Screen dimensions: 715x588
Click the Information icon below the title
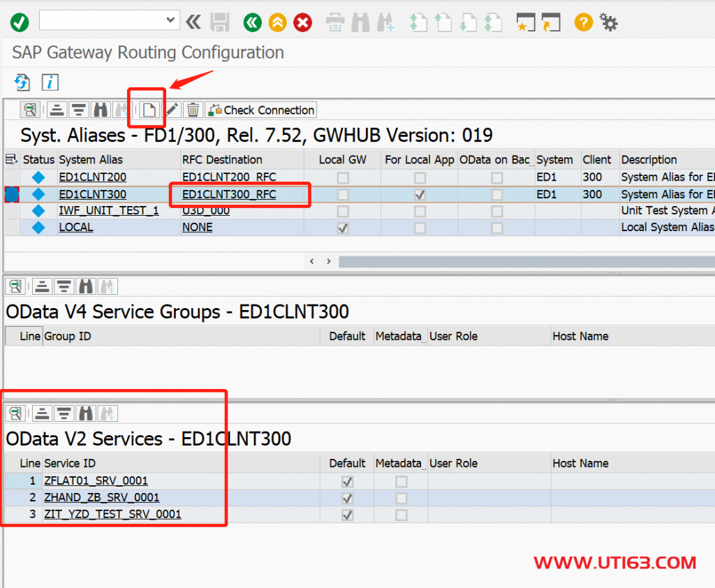50,82
